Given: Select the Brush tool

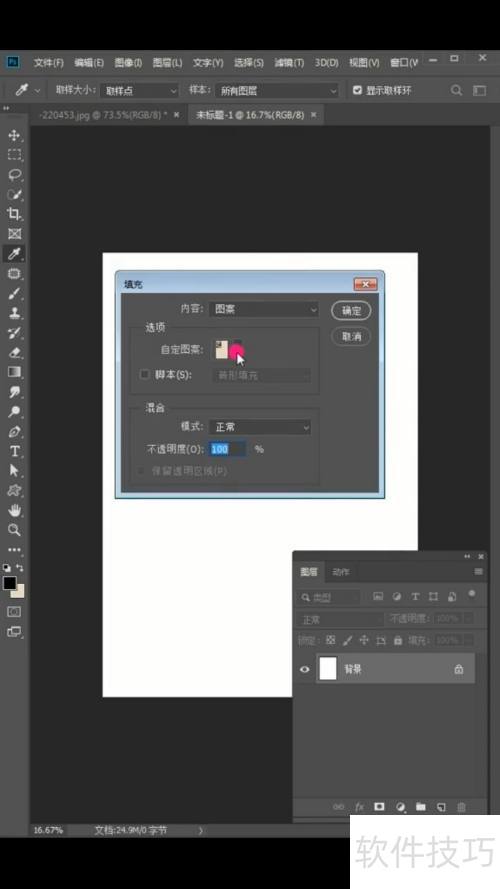Looking at the screenshot, I should point(14,293).
